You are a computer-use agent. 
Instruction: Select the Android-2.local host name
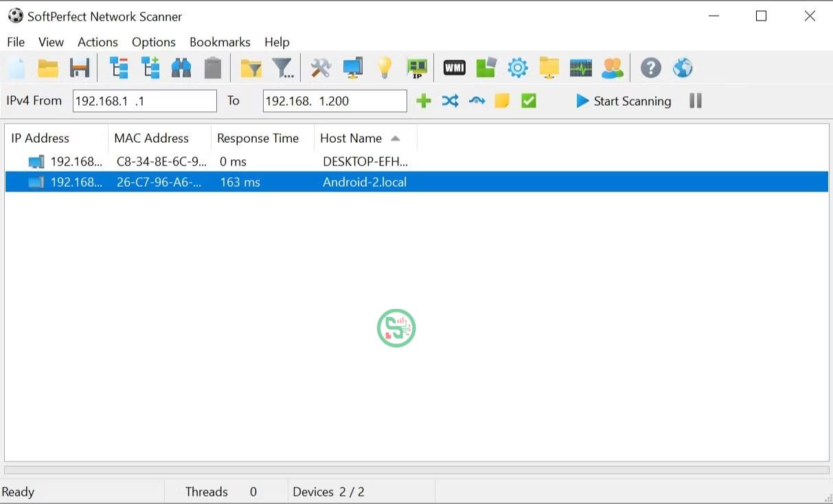pos(365,182)
